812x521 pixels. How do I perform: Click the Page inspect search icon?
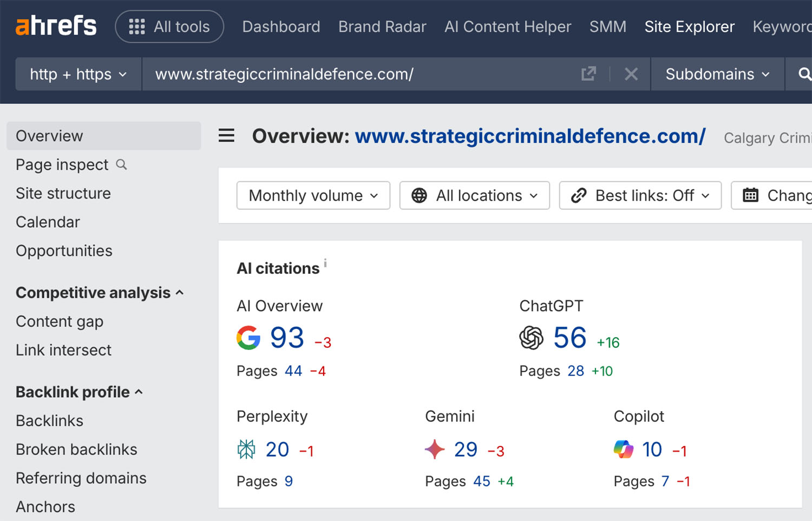click(121, 164)
